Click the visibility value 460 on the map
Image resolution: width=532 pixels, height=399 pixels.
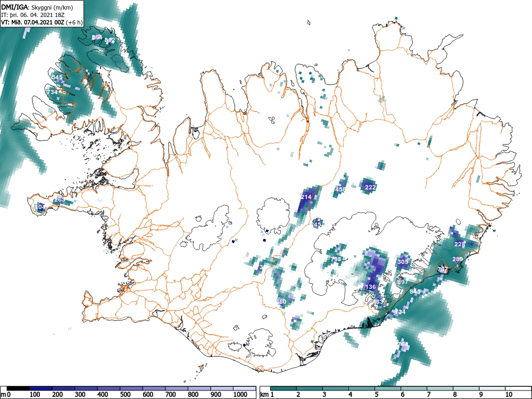click(x=281, y=302)
